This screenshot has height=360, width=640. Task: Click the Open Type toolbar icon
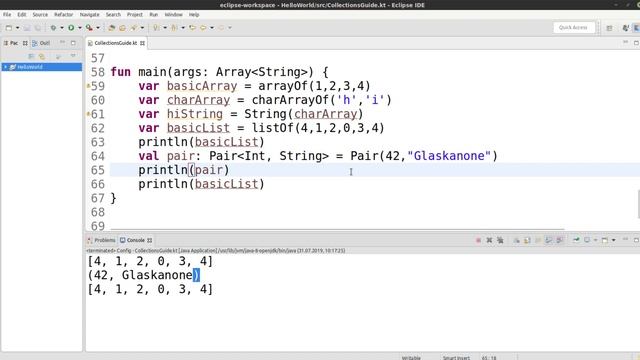134,28
